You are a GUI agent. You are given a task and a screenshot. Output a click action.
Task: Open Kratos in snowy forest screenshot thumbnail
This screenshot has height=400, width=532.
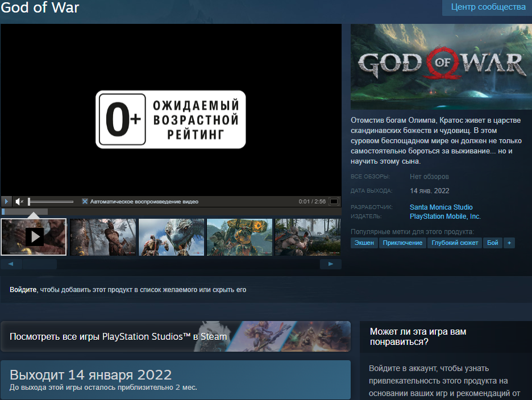coord(103,237)
